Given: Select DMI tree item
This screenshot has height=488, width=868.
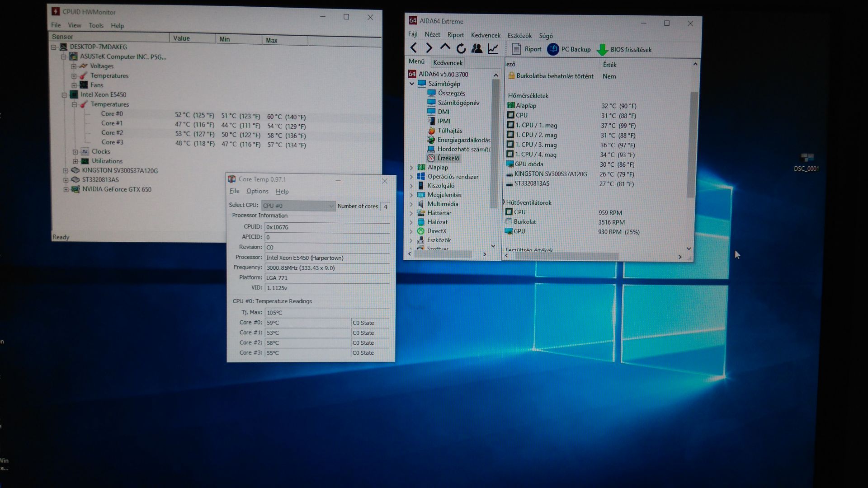Looking at the screenshot, I should tap(443, 112).
